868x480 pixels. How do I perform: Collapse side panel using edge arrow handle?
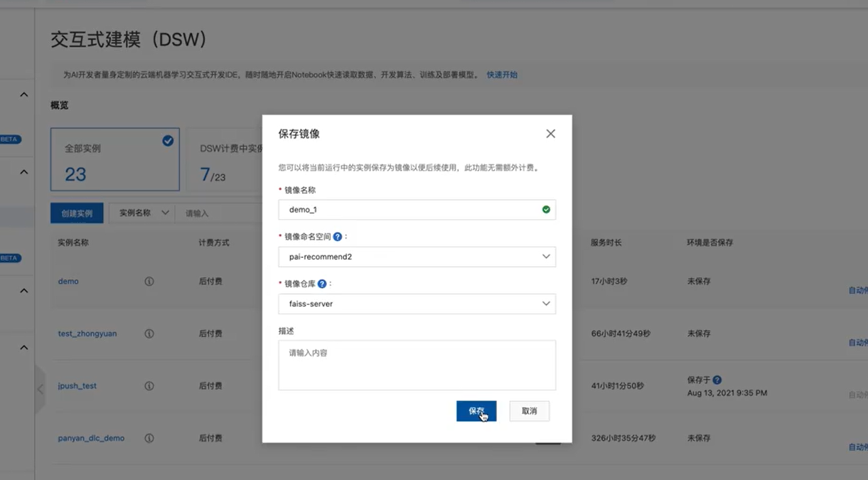pyautogui.click(x=40, y=389)
